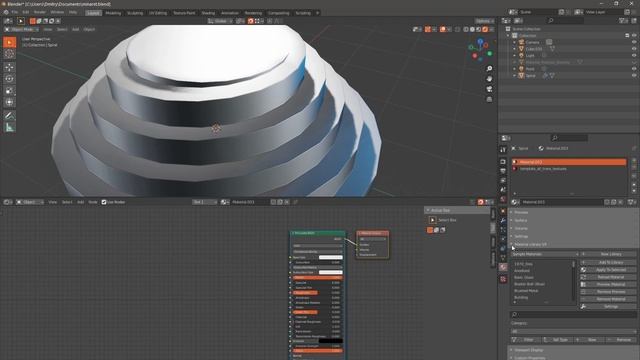Expand the Surface panel

click(520, 220)
